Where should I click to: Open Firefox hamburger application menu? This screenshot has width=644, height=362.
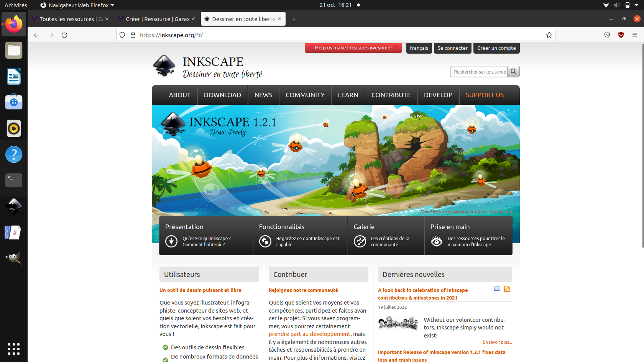pos(635,35)
